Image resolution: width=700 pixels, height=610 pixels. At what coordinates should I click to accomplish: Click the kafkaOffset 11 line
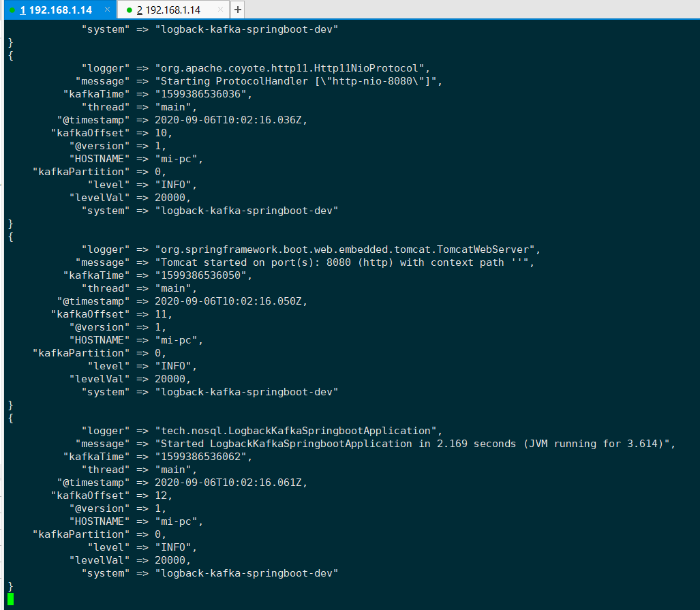pos(112,314)
